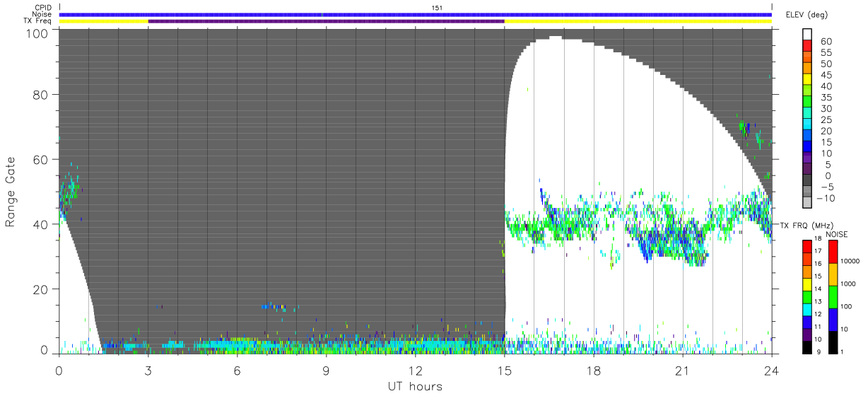The width and height of the screenshot is (868, 401).
Task: Click the green segment of the NOISE colorbar
Action: pos(833,296)
